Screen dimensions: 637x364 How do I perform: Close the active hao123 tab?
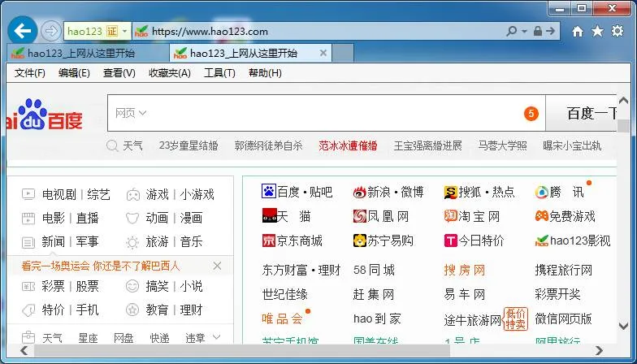[x=323, y=54]
